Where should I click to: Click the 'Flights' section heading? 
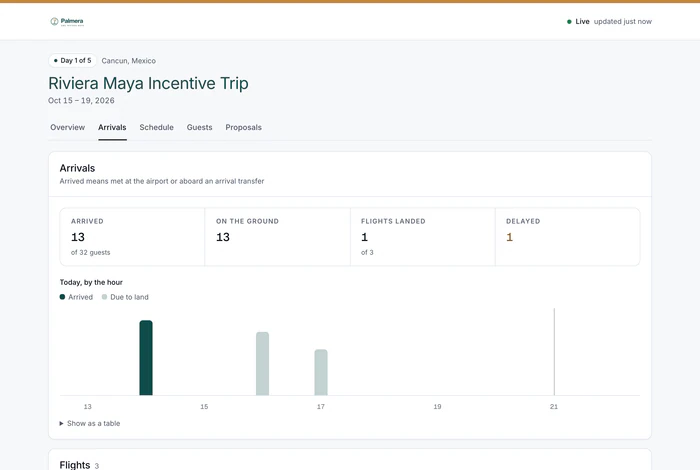[x=75, y=465]
